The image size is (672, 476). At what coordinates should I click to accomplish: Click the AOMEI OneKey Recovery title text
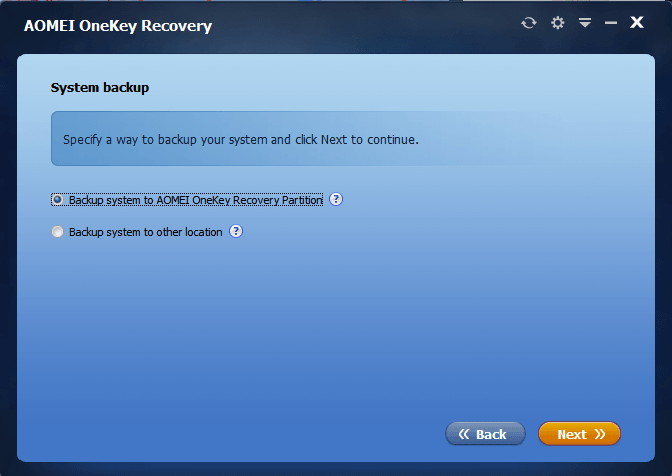118,26
